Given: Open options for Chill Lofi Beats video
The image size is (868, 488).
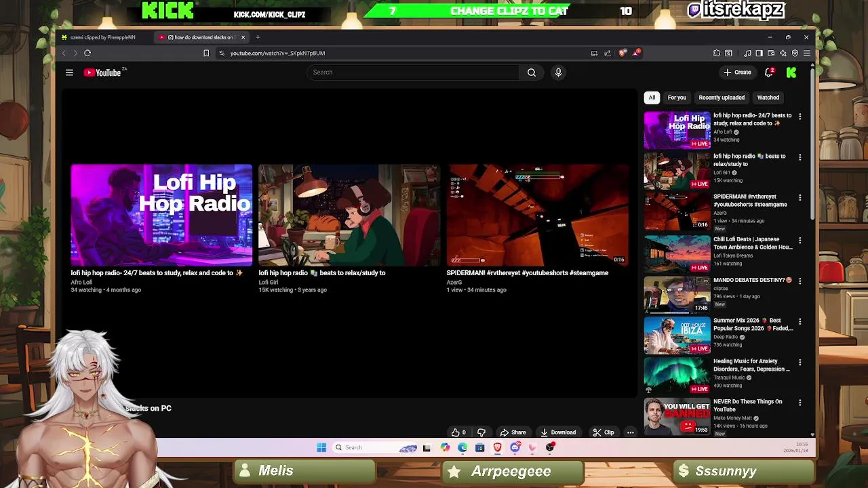Looking at the screenshot, I should pyautogui.click(x=800, y=240).
